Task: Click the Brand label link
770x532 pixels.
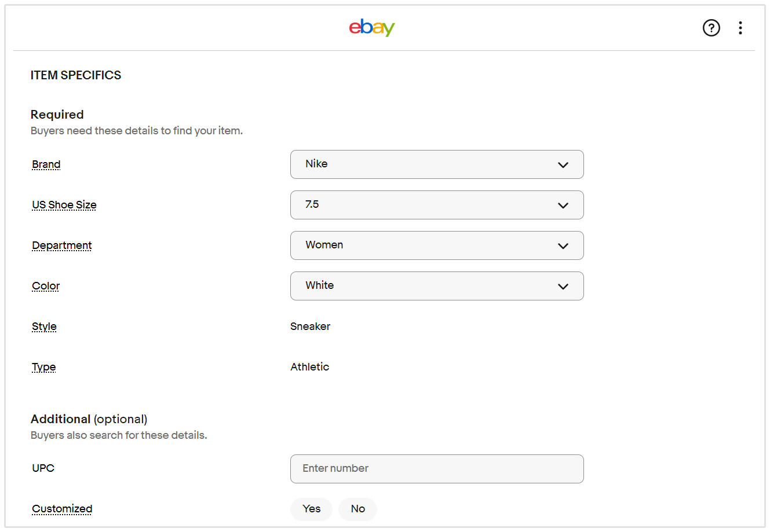Action: [x=46, y=164]
